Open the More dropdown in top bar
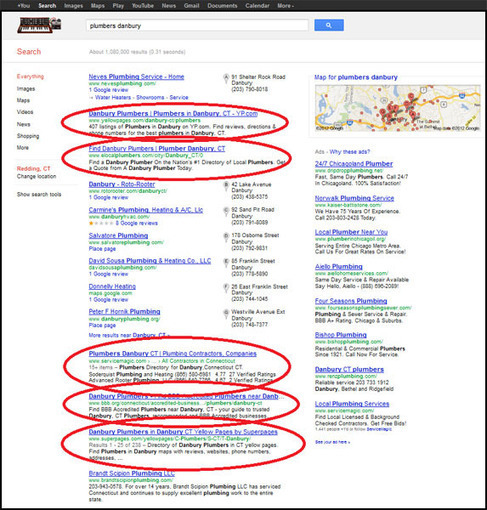This screenshot has width=487, height=510. coord(286,6)
